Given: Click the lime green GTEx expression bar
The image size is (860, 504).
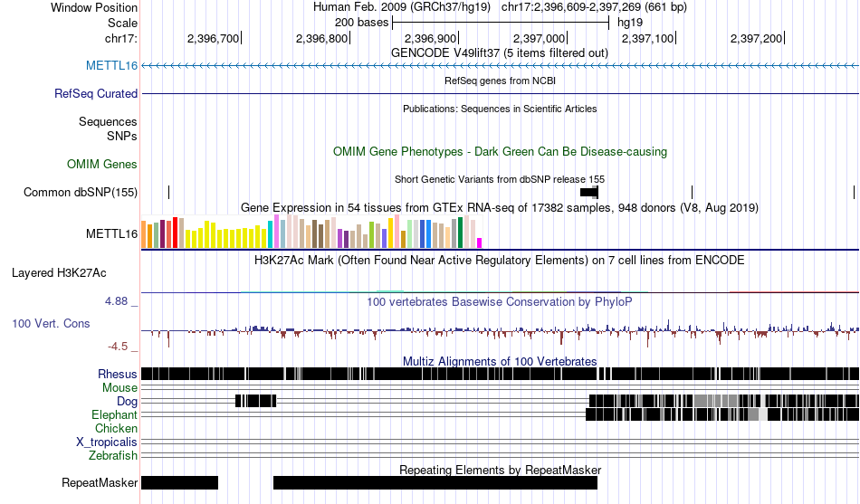Looking at the screenshot, I should [372, 235].
